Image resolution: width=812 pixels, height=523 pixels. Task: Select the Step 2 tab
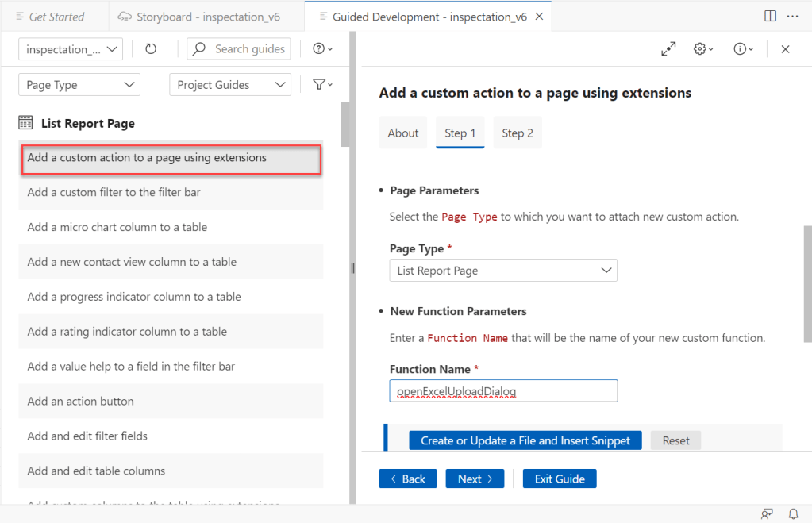(x=518, y=133)
